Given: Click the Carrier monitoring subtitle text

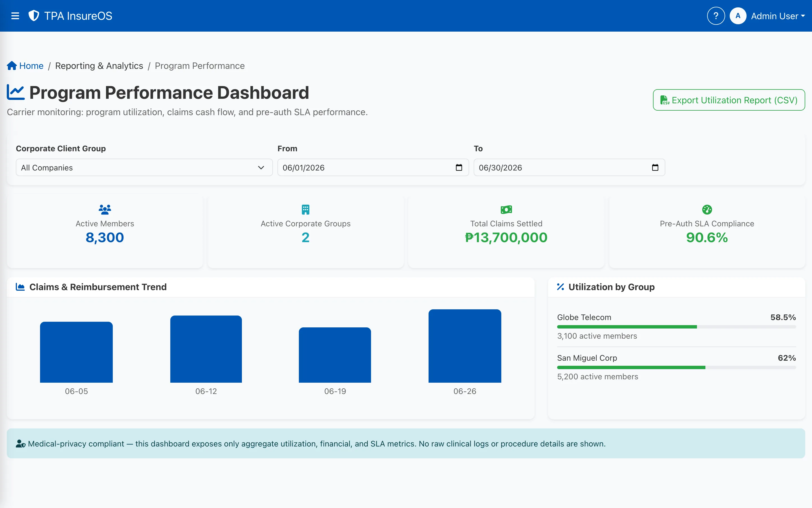Looking at the screenshot, I should (187, 112).
